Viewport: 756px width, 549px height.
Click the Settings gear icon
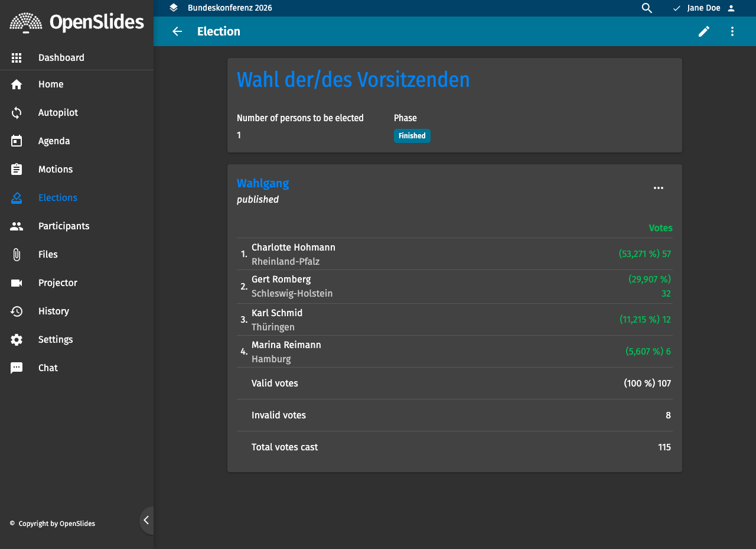click(17, 340)
